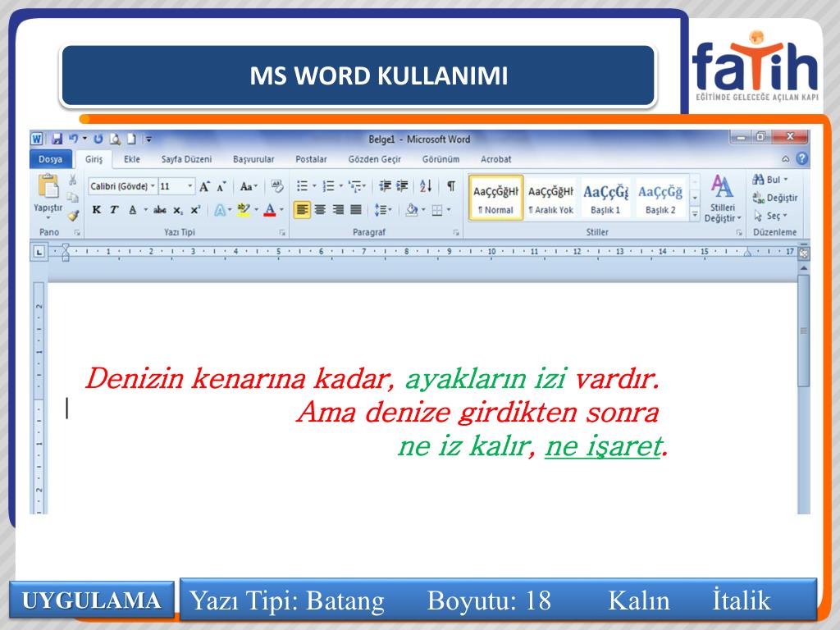Click the numbered list icon

pyautogui.click(x=328, y=186)
